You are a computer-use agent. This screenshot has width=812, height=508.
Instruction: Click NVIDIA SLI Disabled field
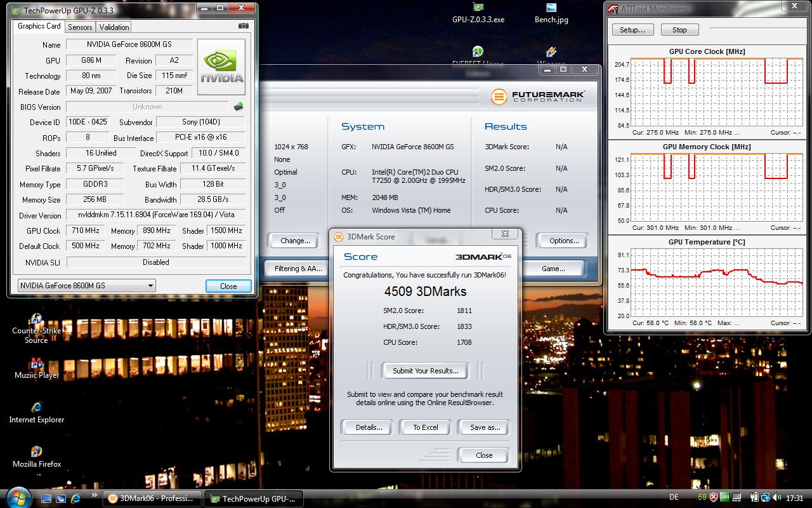pos(155,262)
